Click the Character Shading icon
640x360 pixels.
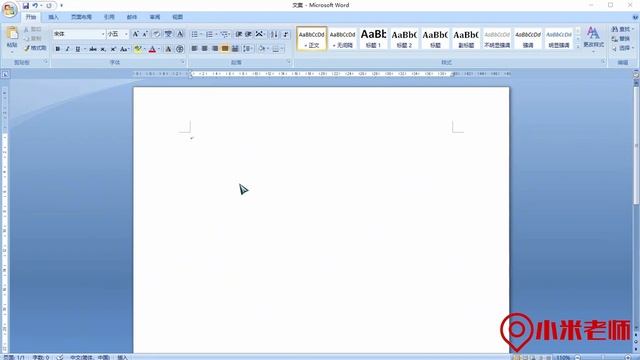(x=168, y=49)
